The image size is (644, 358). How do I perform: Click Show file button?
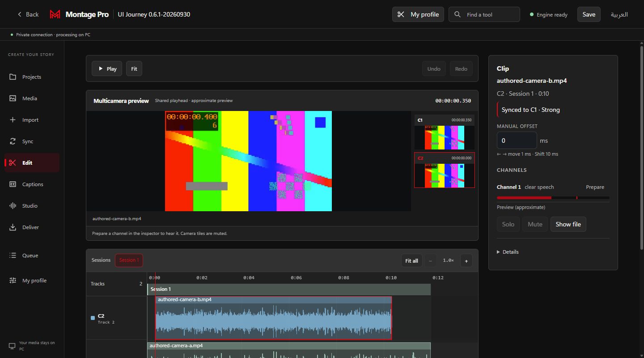point(568,224)
